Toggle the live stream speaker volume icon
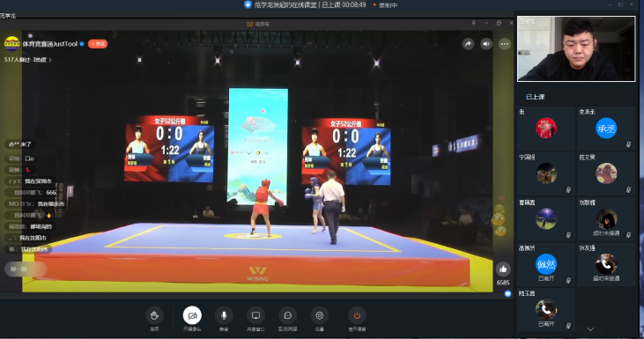Viewport: 644px width, 339px height. (486, 44)
